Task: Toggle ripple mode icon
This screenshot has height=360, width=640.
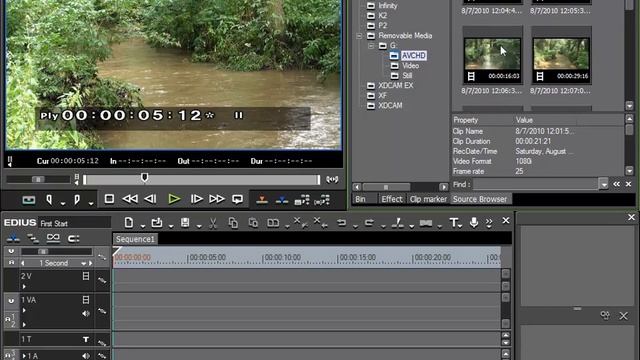Action: 33,238
